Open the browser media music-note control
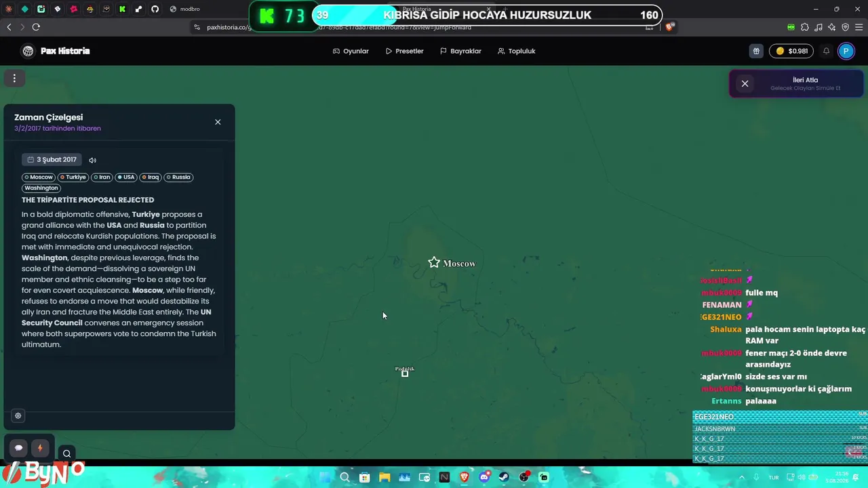This screenshot has width=868, height=488. click(x=818, y=27)
